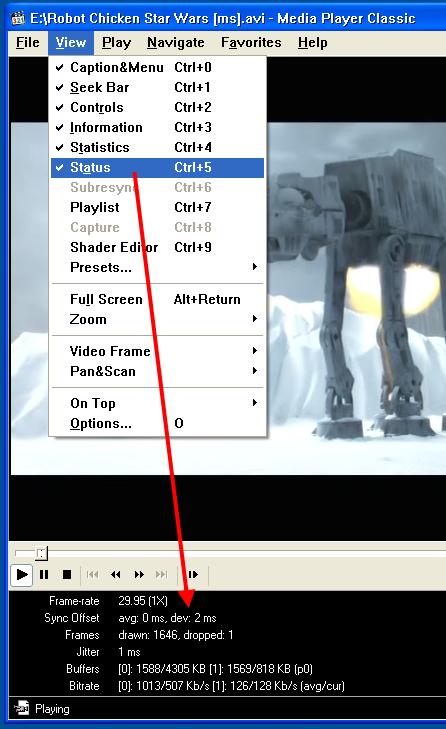Screen dimensions: 446x729
Task: Toggle Controls visibility option
Action: click(x=157, y=107)
